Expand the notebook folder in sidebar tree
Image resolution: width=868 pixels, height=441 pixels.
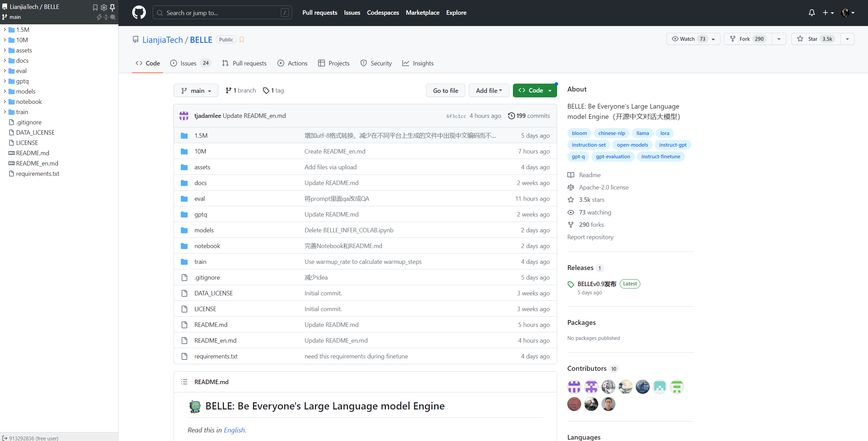pyautogui.click(x=5, y=102)
